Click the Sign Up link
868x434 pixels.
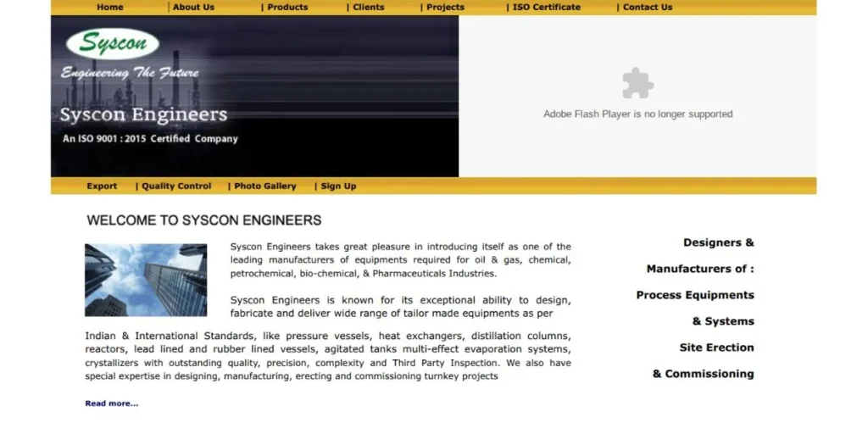(338, 186)
